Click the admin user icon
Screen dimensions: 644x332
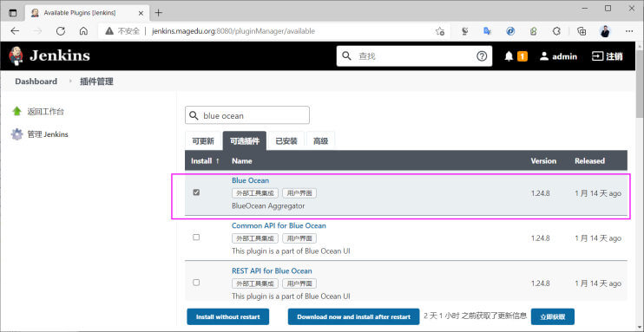(x=544, y=56)
